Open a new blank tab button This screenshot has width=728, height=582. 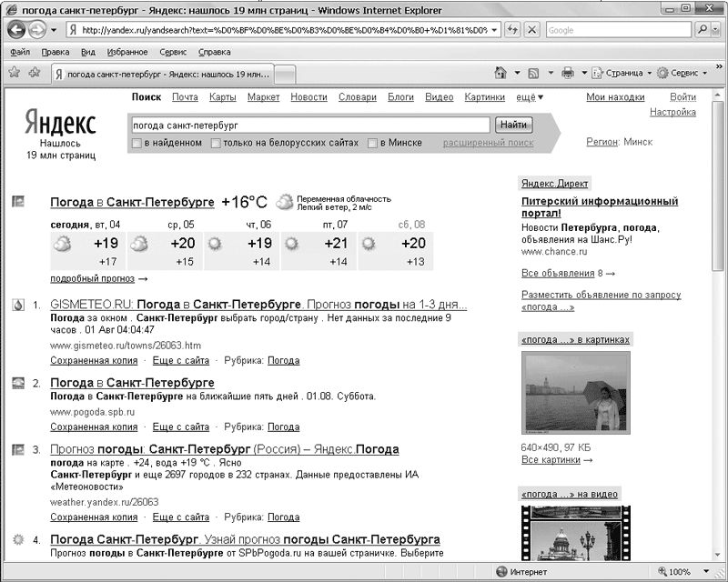tap(285, 75)
